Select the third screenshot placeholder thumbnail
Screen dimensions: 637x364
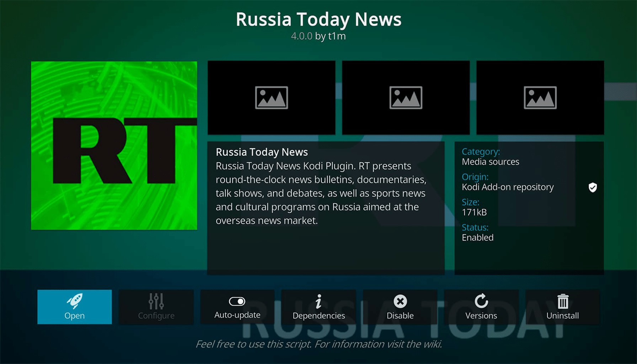click(x=540, y=98)
